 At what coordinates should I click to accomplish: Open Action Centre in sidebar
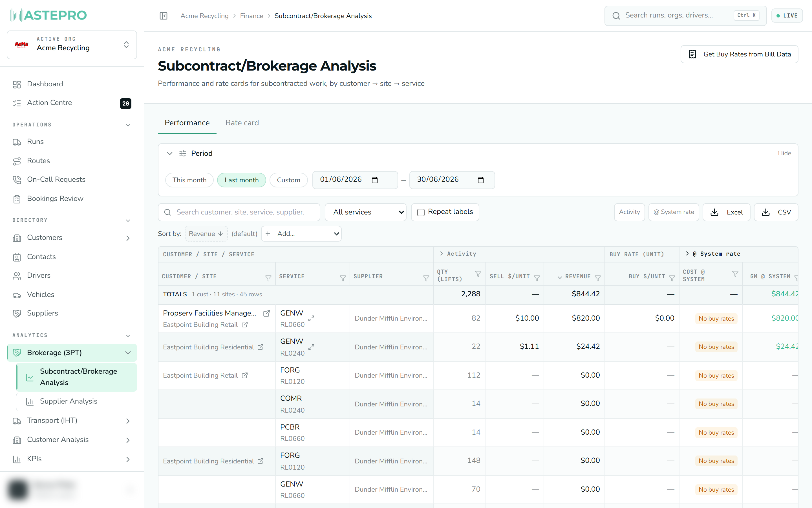[72, 103]
